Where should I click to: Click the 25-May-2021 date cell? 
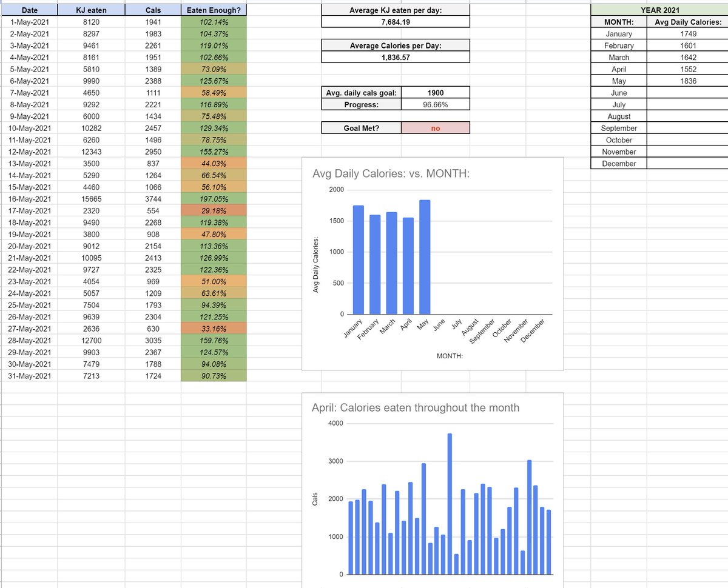pos(29,306)
